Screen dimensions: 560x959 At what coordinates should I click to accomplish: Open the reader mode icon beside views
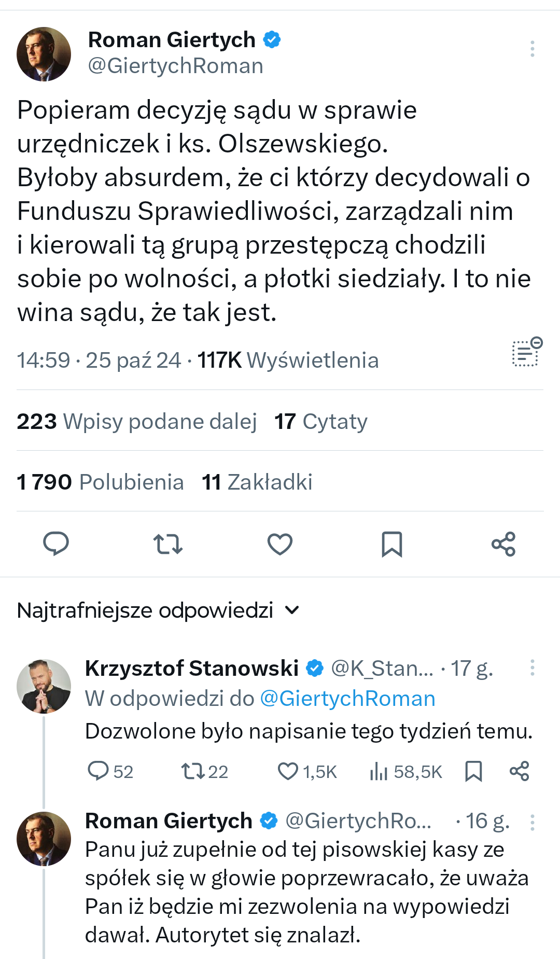(527, 353)
